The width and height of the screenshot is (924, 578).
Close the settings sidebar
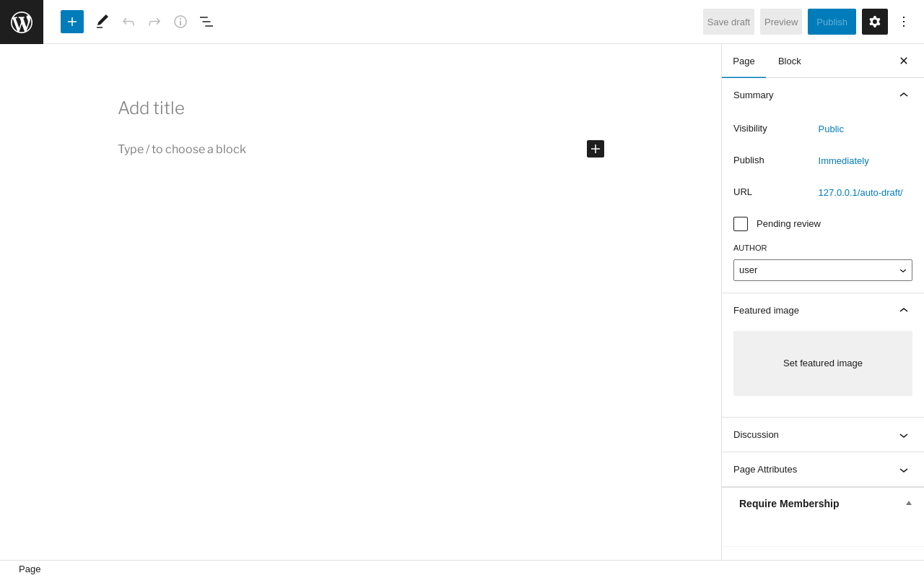[904, 61]
